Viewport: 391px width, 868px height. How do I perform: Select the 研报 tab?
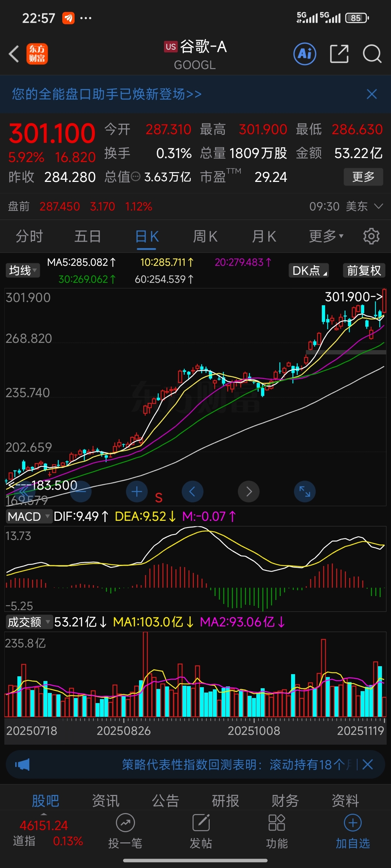coord(225,801)
